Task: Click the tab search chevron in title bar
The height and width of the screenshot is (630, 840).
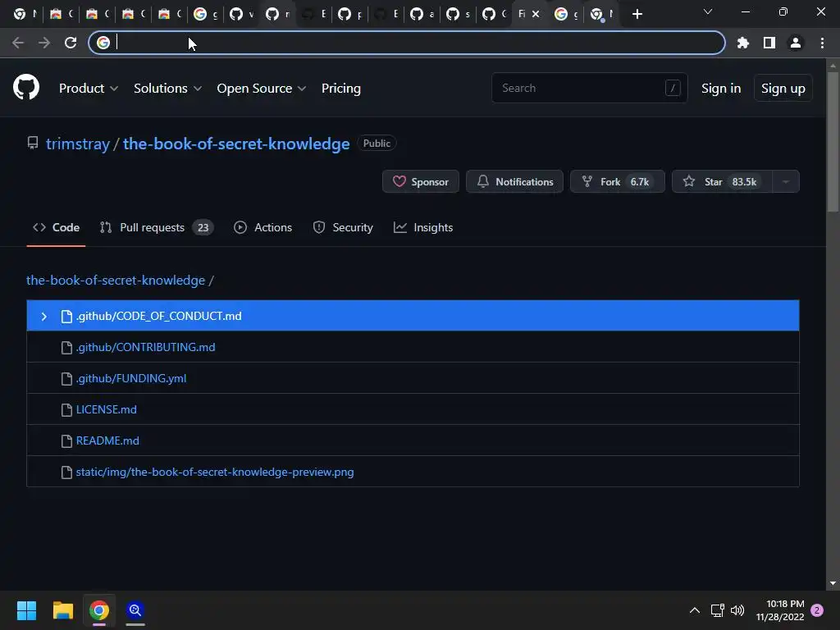Action: pos(708,11)
